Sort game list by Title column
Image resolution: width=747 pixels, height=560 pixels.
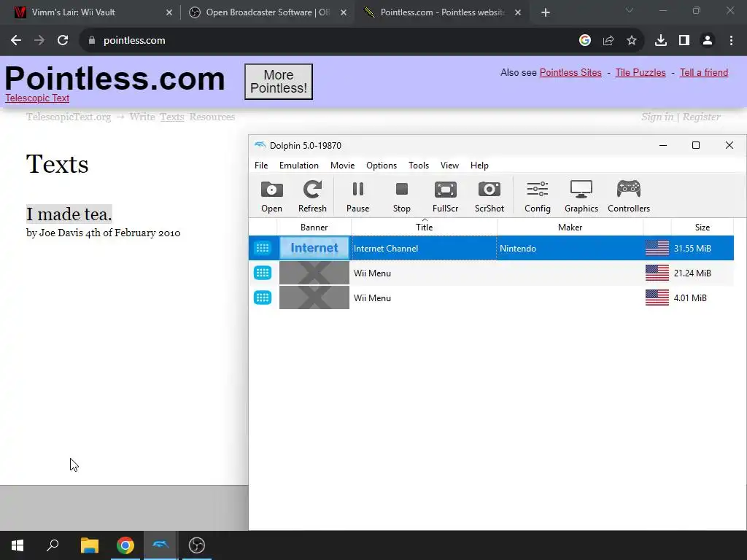(x=424, y=227)
